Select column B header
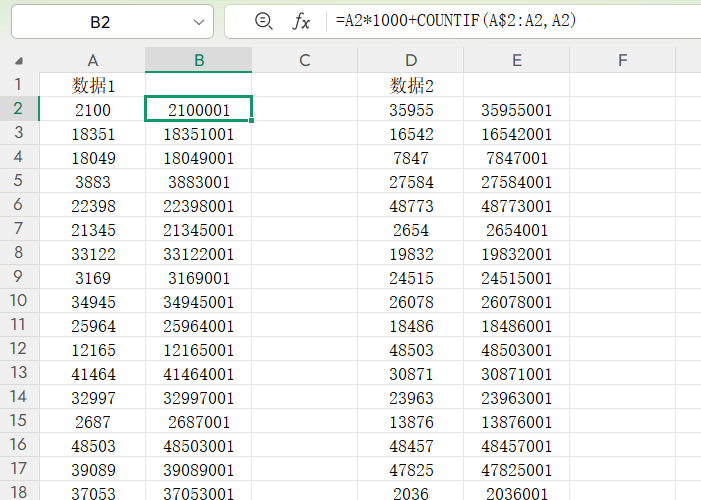 198,61
